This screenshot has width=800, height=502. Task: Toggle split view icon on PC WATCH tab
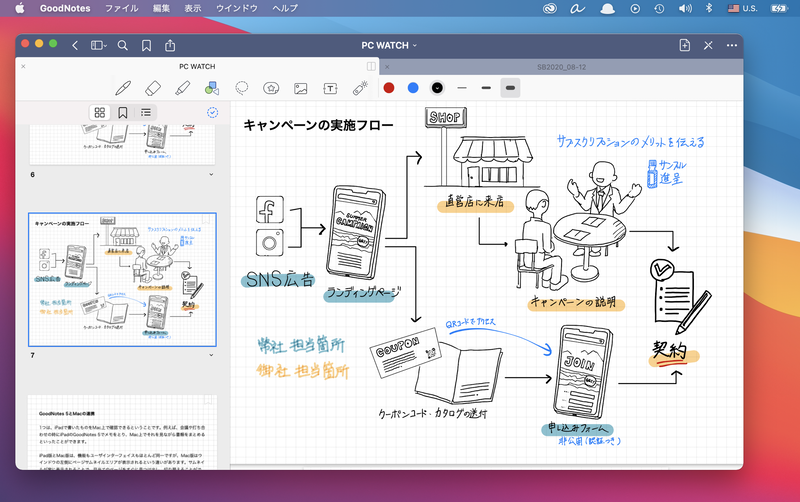click(371, 66)
